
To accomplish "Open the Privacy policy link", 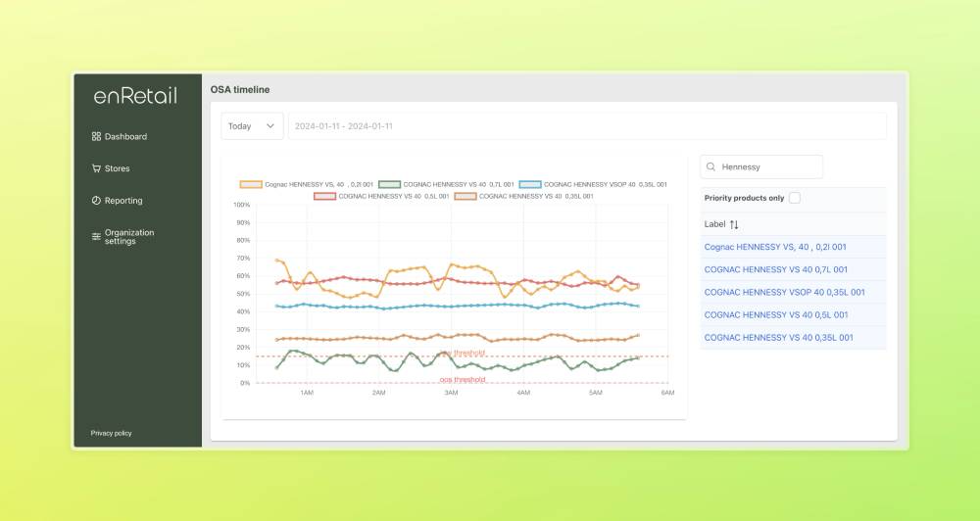I will pyautogui.click(x=112, y=433).
